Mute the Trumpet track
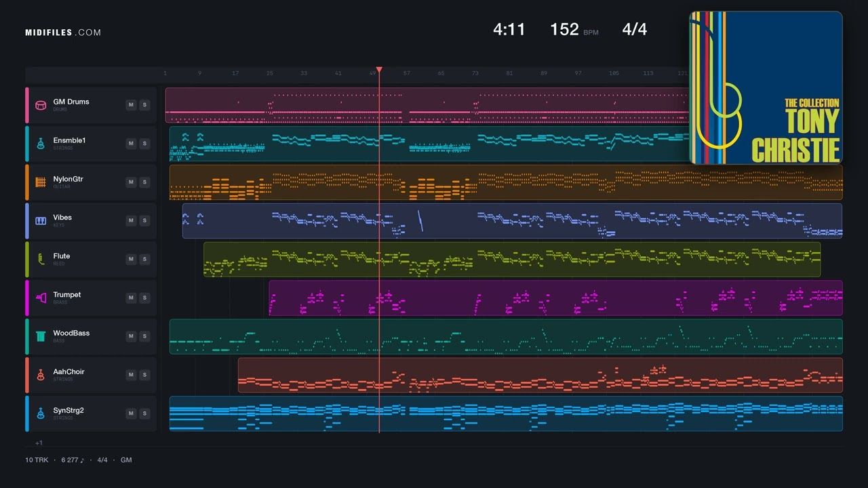The image size is (868, 488). [x=131, y=298]
